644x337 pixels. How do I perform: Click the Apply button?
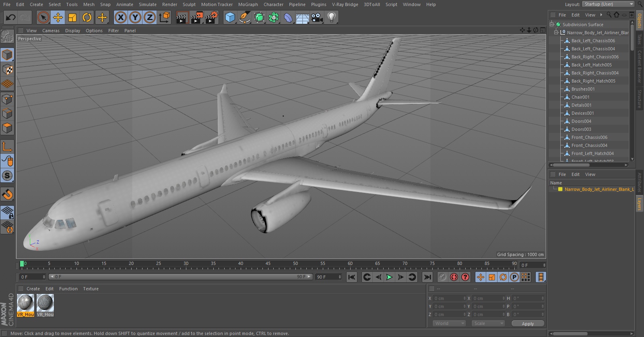pyautogui.click(x=528, y=323)
